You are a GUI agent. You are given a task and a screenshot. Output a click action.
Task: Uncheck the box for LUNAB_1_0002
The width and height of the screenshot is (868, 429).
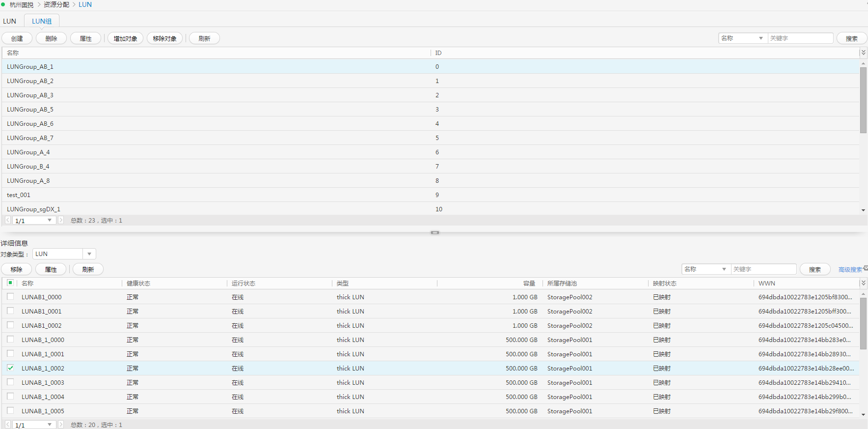(10, 368)
